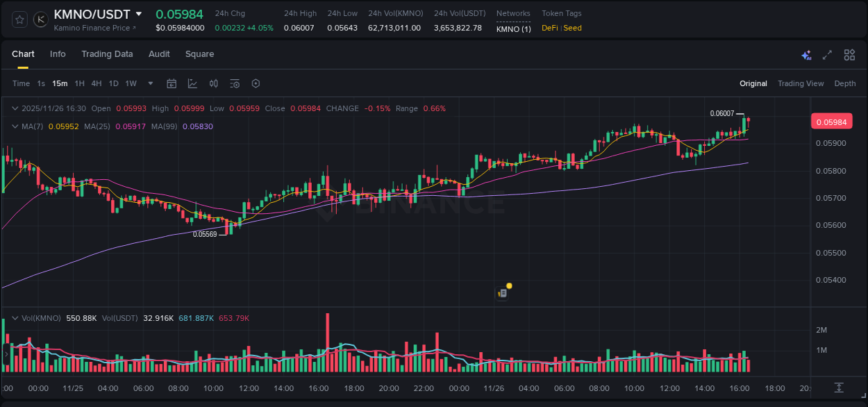Screen dimensions: 868x407
Task: Open the Kamino Finance Price link
Action: [x=95, y=28]
